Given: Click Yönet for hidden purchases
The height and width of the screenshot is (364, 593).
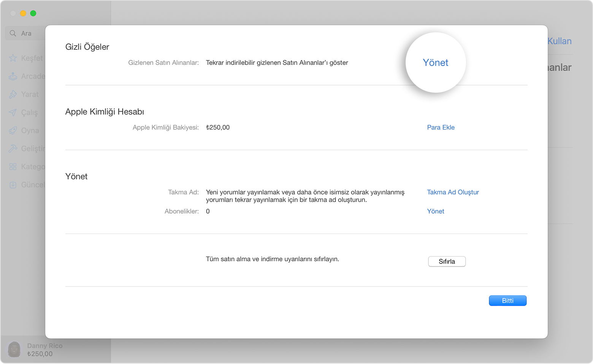Looking at the screenshot, I should click(435, 63).
